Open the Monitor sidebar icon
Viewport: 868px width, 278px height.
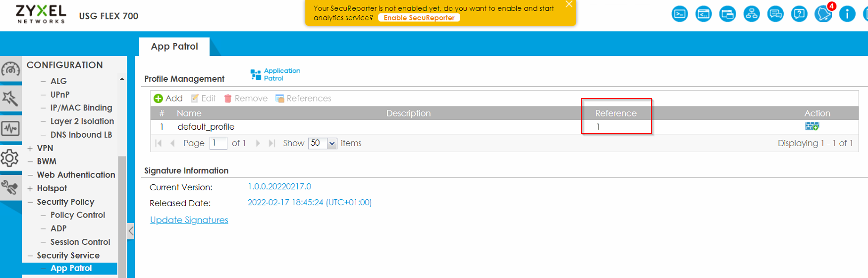tap(10, 129)
